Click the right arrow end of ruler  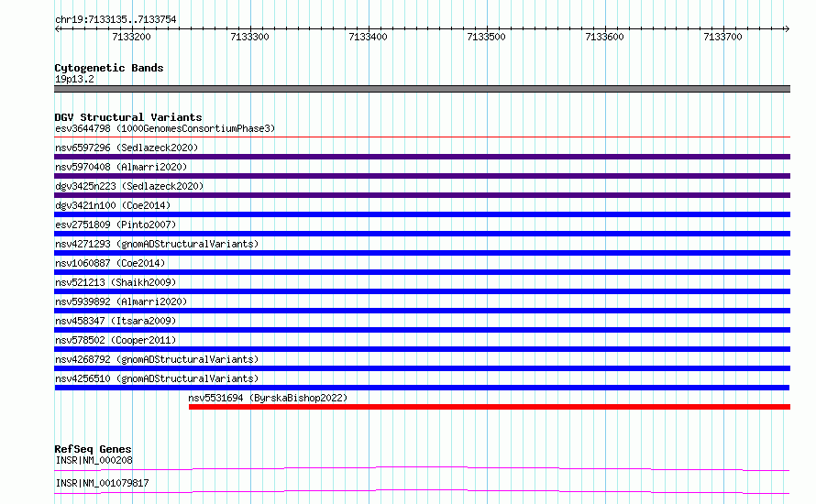(787, 28)
